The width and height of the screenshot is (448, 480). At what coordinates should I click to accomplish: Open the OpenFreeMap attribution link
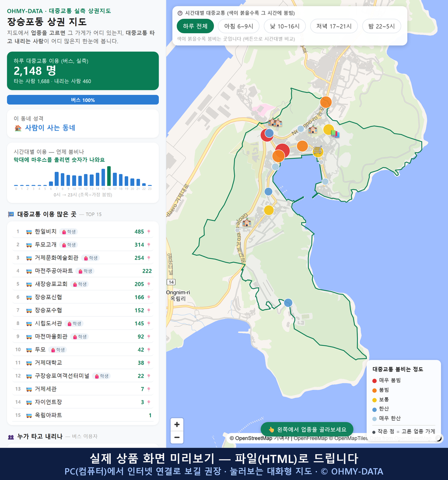pyautogui.click(x=311, y=438)
